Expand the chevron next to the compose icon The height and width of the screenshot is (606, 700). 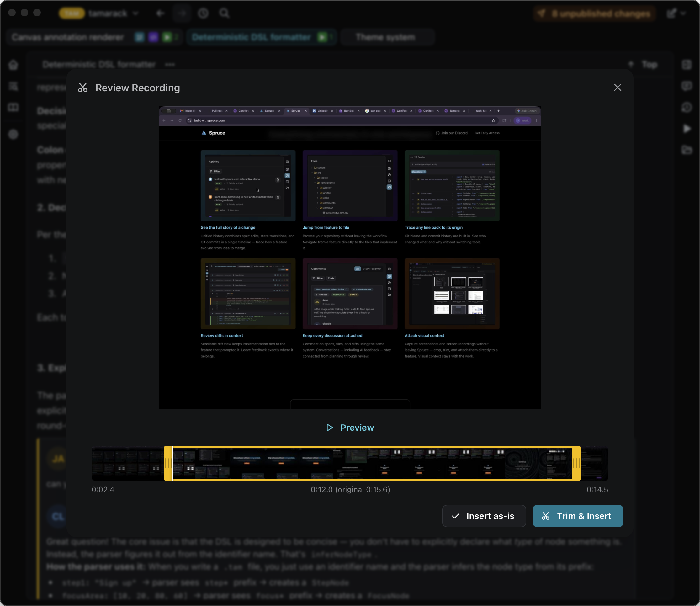[x=683, y=13]
